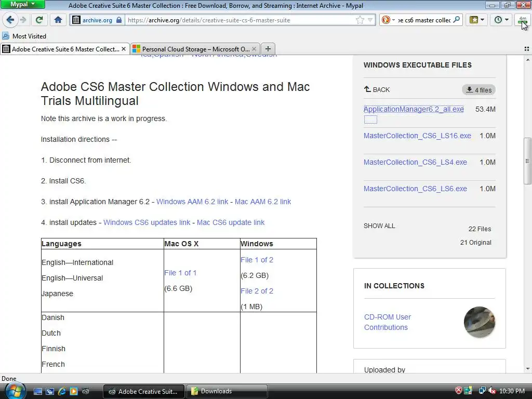Click the download 4 files icon
This screenshot has width=532, height=399.
[469, 89]
